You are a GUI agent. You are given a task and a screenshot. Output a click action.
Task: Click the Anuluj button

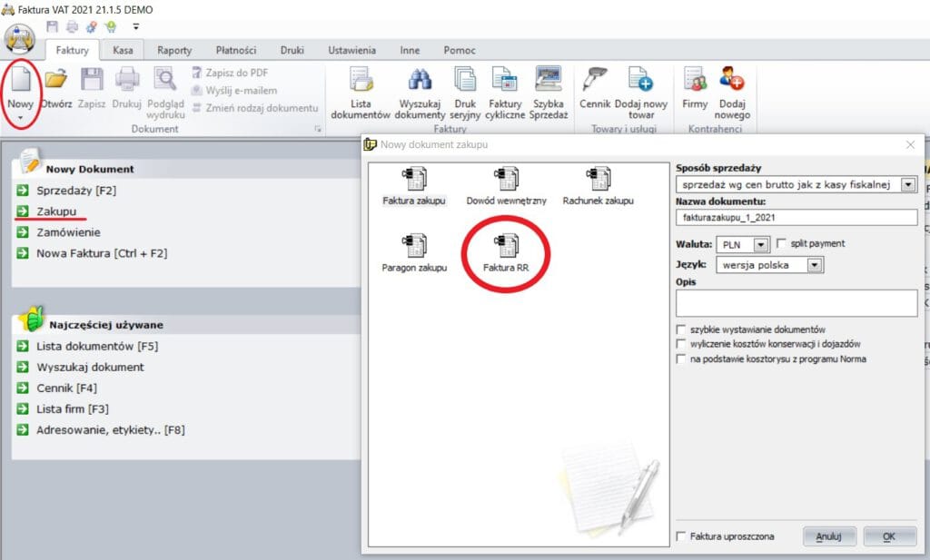pyautogui.click(x=829, y=536)
